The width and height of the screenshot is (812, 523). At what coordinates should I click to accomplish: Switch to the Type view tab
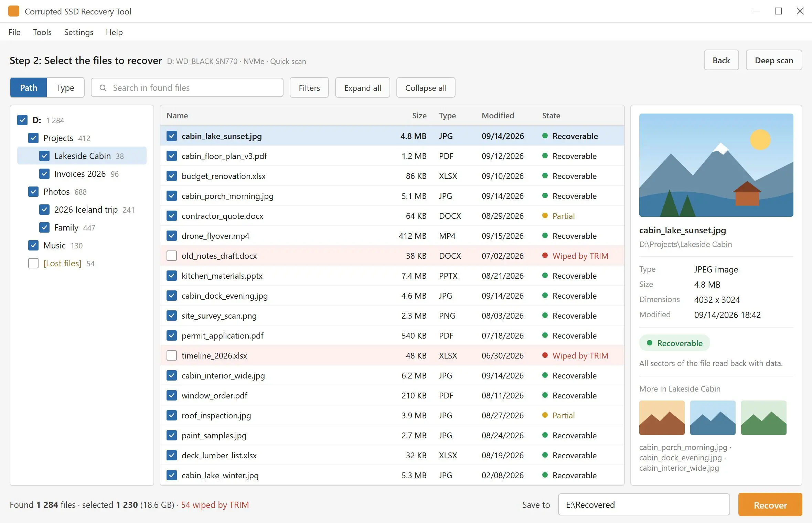pyautogui.click(x=65, y=88)
